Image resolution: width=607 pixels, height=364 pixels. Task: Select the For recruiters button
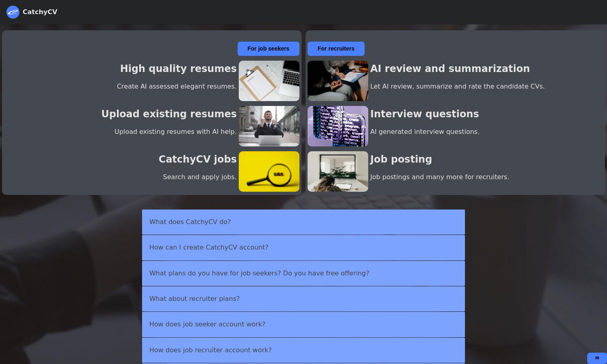coord(336,49)
